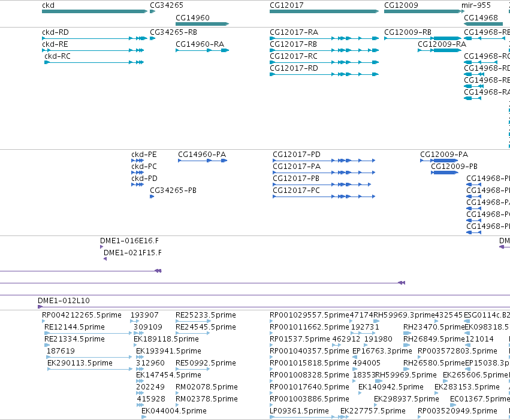Open EST EK298937.5prime
This screenshot has height=420, width=510.
coord(406,399)
